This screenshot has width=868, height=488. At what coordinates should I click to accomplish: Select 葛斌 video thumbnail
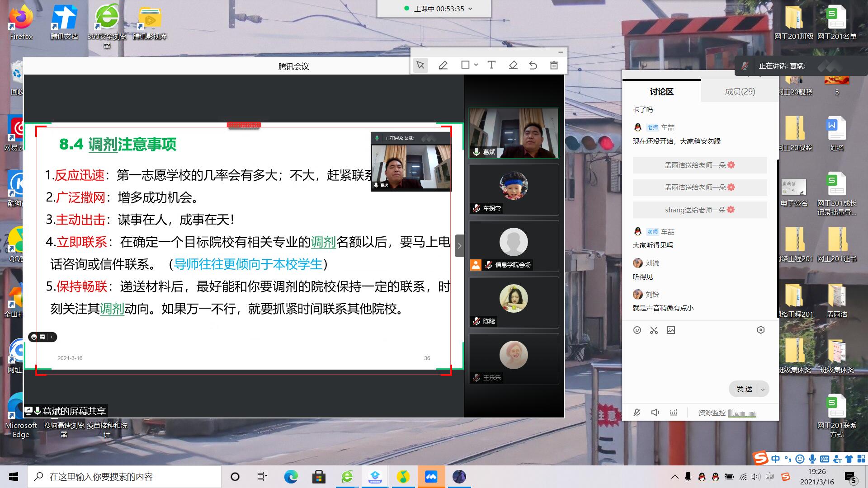(514, 133)
